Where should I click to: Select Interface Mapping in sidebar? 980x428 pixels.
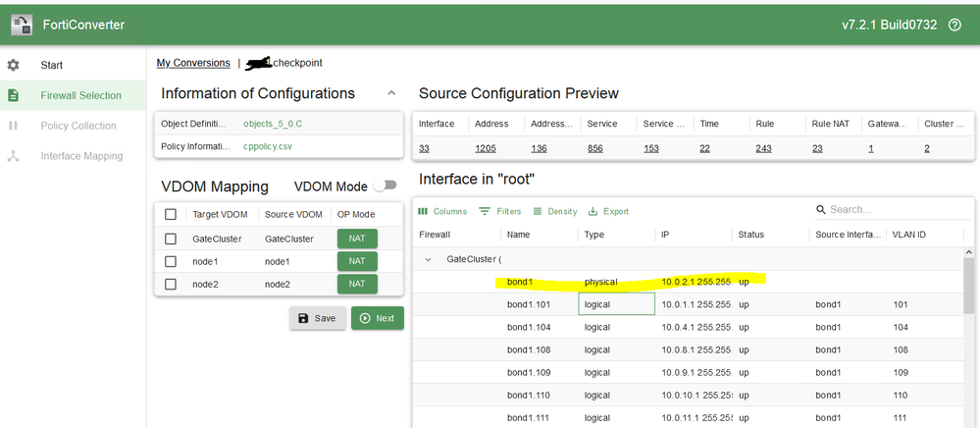[73, 156]
